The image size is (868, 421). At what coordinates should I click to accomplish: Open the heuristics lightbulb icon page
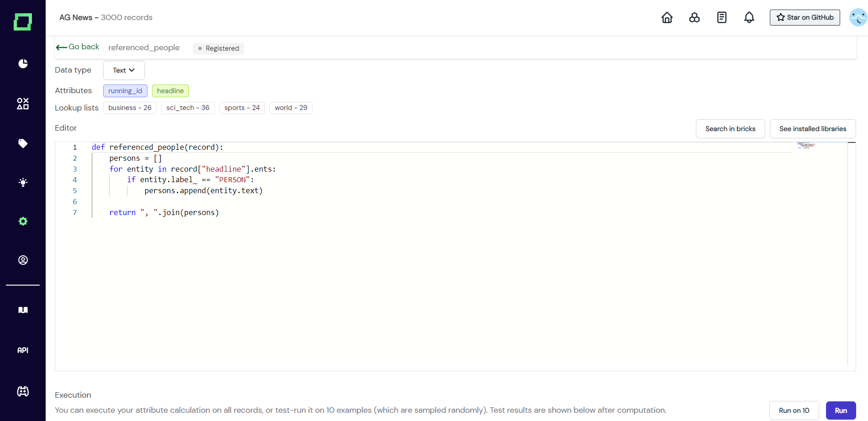click(23, 183)
